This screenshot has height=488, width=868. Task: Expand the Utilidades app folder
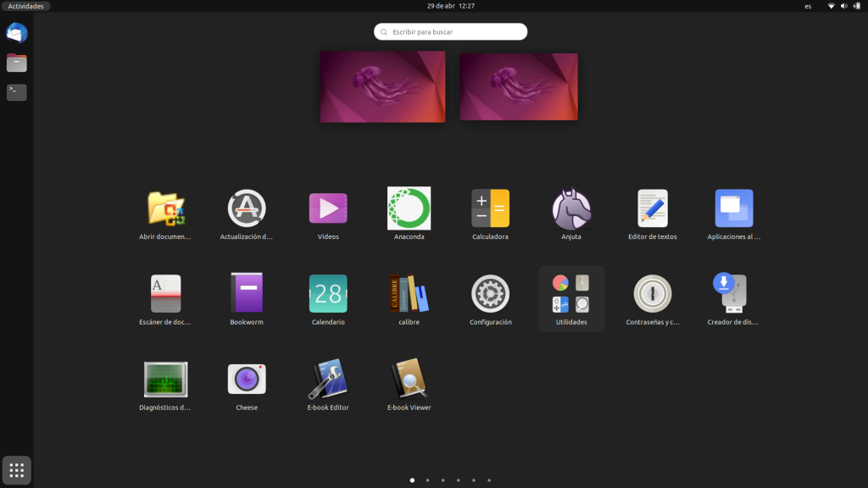click(x=571, y=293)
